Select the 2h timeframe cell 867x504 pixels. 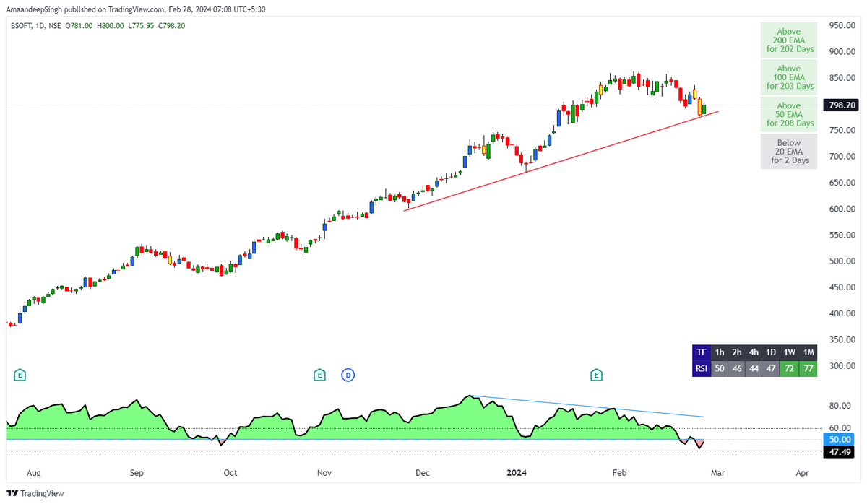click(x=736, y=352)
